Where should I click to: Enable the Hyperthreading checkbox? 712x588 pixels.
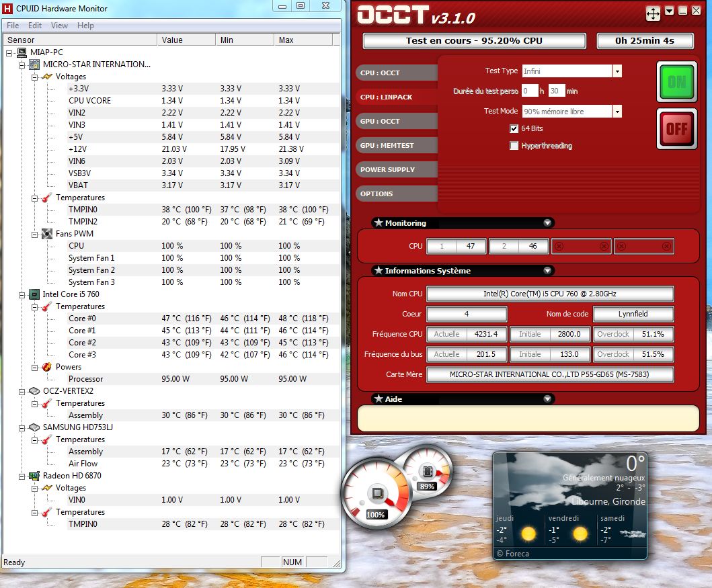(x=514, y=146)
